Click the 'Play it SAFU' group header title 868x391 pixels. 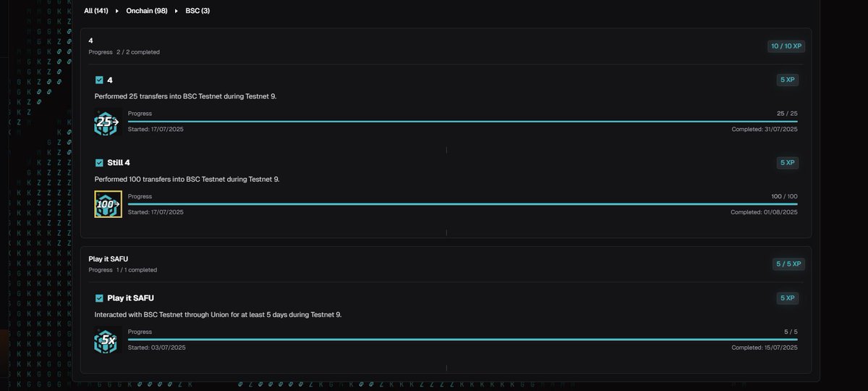(109, 259)
